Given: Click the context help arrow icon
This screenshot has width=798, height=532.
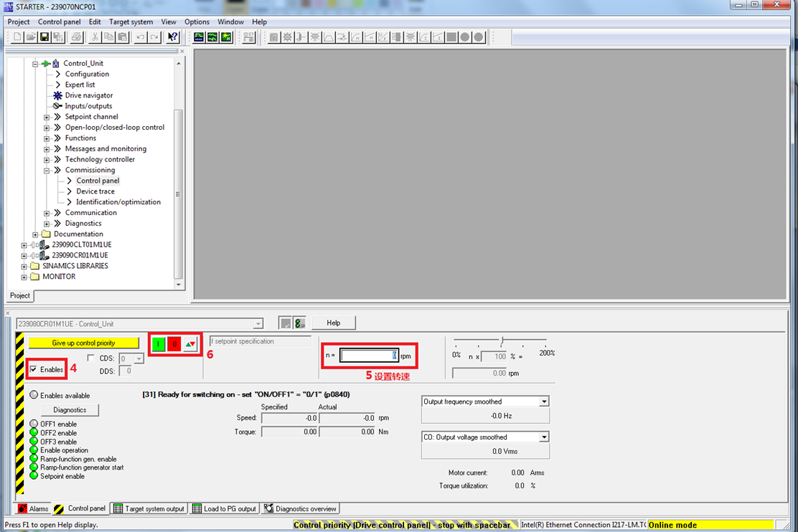Looking at the screenshot, I should coord(172,37).
